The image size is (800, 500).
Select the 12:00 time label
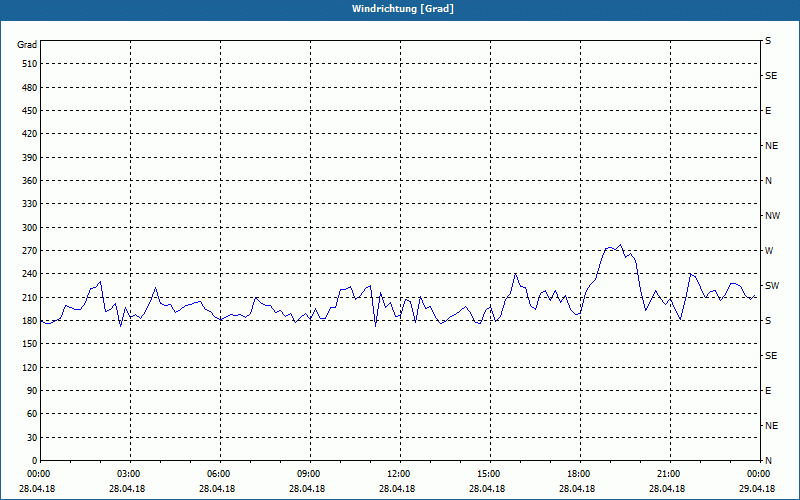click(398, 474)
